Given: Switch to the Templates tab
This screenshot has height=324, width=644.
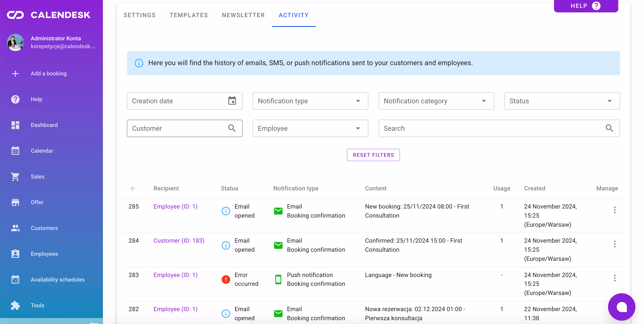Looking at the screenshot, I should (188, 15).
